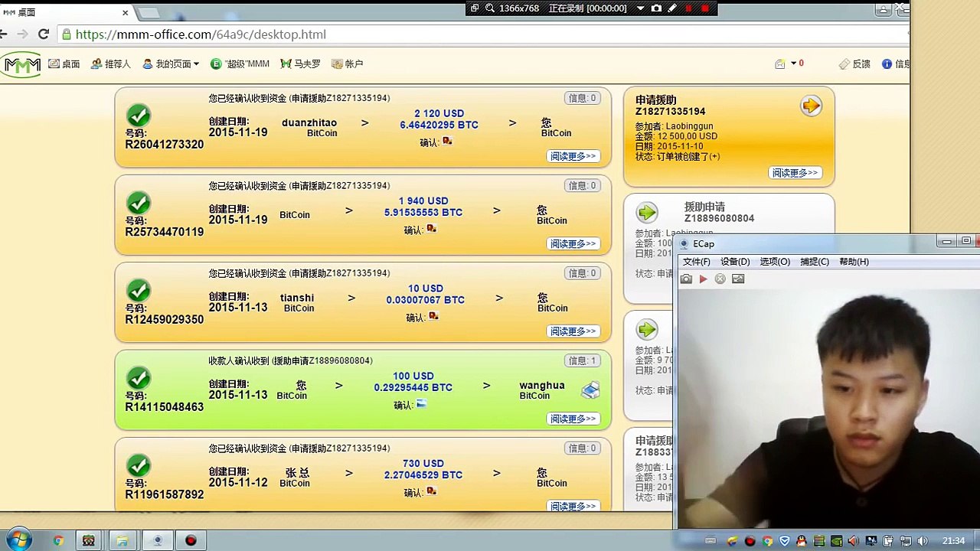Close the 桌面 browser tab
Image resolution: width=980 pixels, height=551 pixels.
(x=126, y=12)
